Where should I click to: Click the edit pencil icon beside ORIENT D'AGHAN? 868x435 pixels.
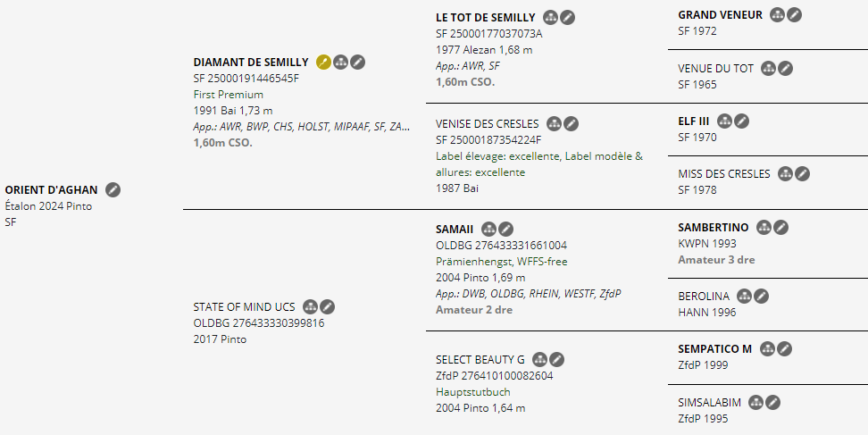click(x=113, y=190)
